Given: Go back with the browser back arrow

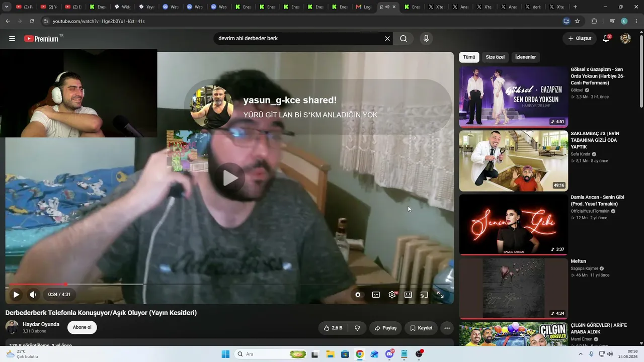Looking at the screenshot, I should point(8,21).
